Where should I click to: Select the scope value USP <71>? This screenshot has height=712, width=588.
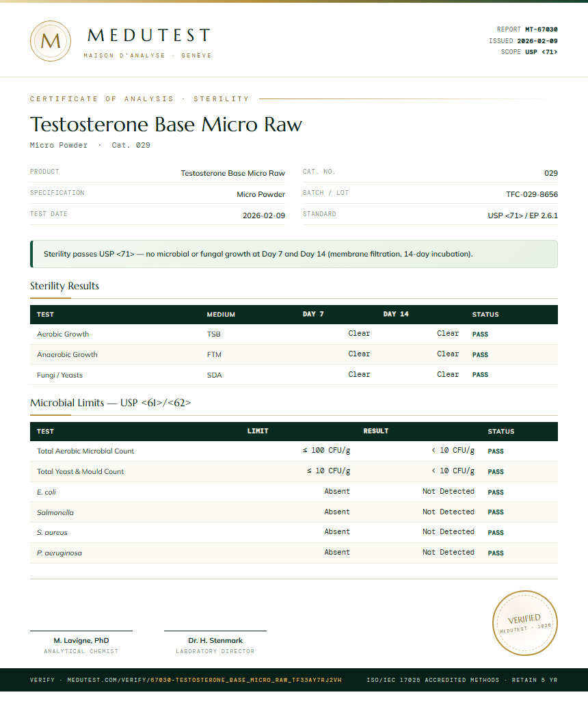coord(542,52)
